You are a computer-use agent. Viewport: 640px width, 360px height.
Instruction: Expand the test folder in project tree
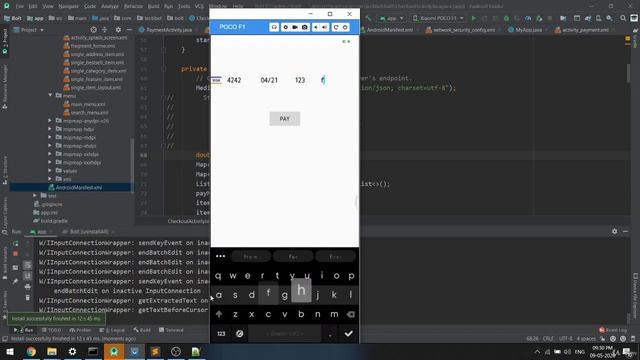click(x=35, y=196)
